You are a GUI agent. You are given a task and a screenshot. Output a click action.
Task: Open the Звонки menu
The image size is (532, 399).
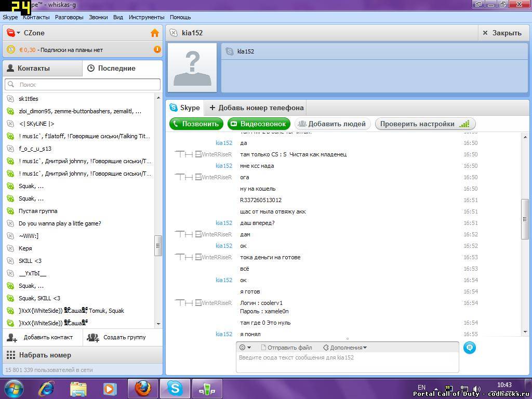click(x=98, y=17)
